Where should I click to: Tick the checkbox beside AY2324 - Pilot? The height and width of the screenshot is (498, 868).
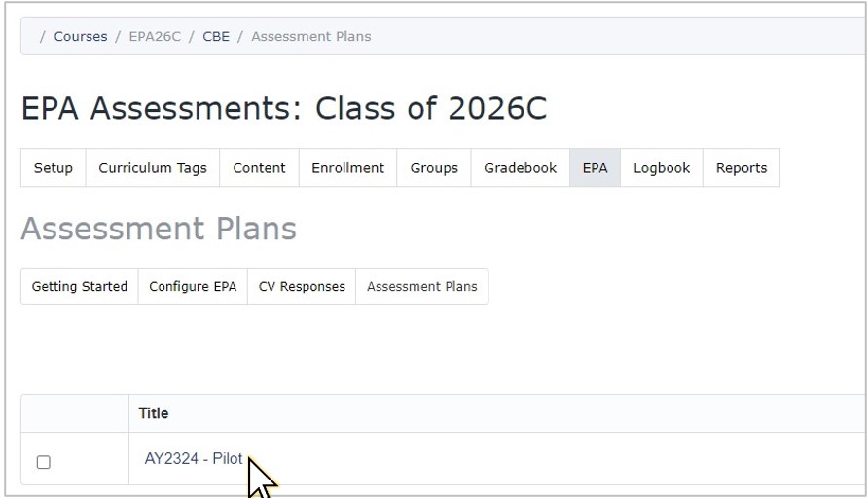[x=43, y=462]
